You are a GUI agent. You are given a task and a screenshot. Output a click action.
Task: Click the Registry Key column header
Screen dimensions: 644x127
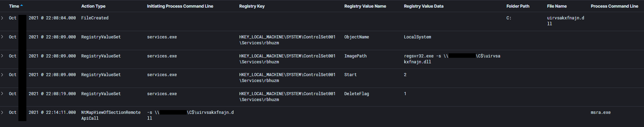click(252, 6)
